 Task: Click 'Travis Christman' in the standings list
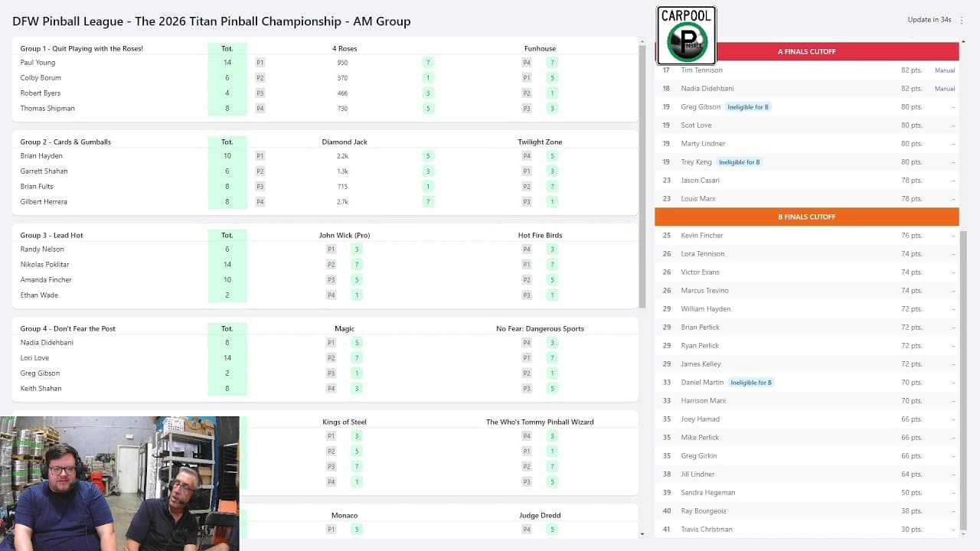[x=707, y=530]
